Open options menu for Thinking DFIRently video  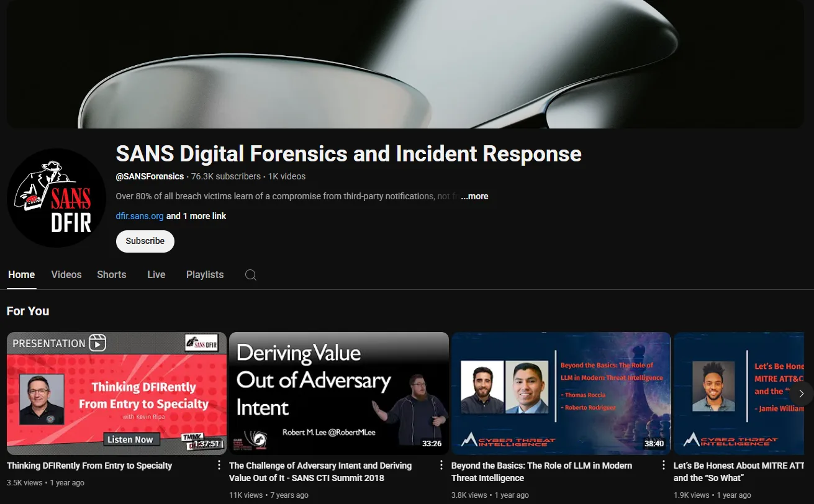tap(219, 466)
